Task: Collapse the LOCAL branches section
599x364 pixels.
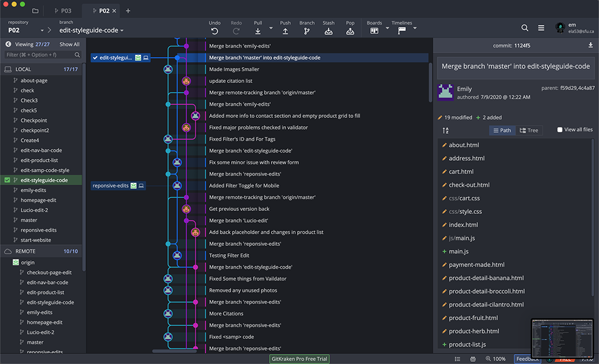Action: pyautogui.click(x=42, y=69)
